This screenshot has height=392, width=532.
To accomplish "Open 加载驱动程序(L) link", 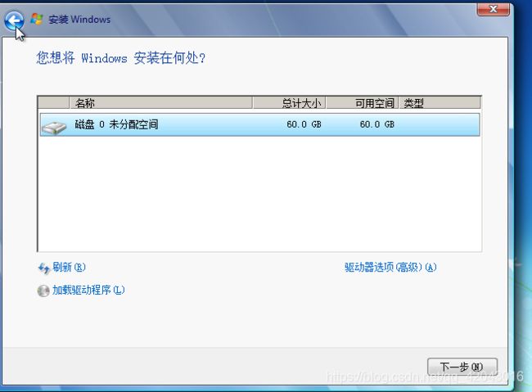I will 88,291.
